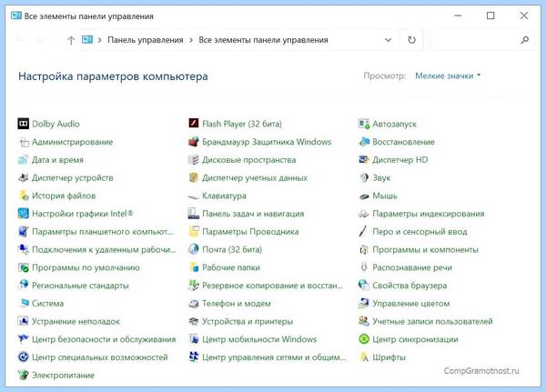Open the Брандмауэр Защитника Windows icon
This screenshot has width=546, height=392.
click(x=194, y=142)
